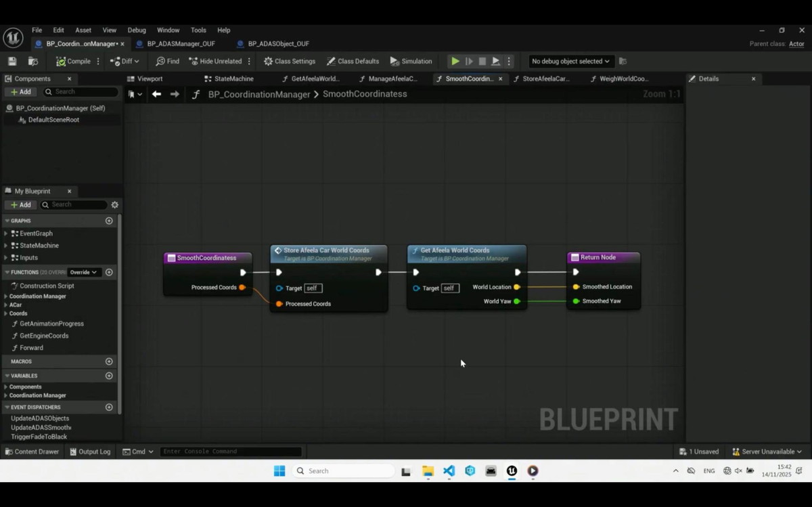
Task: Toggle Hide Unrelated nodes
Action: click(216, 61)
